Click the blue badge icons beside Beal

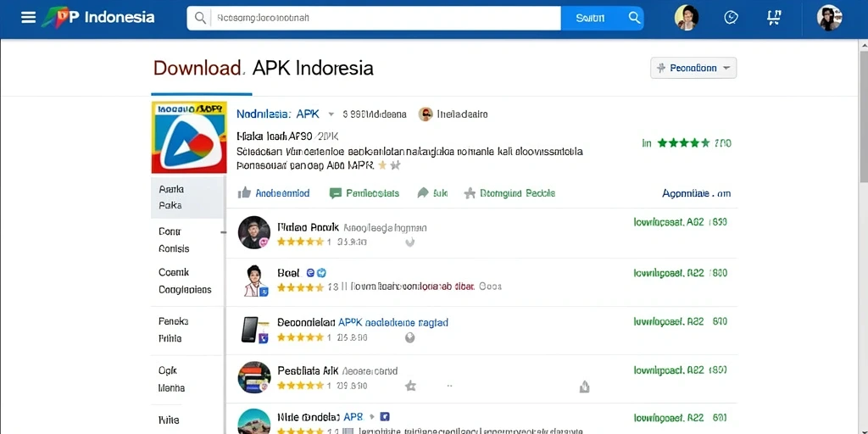pyautogui.click(x=317, y=273)
